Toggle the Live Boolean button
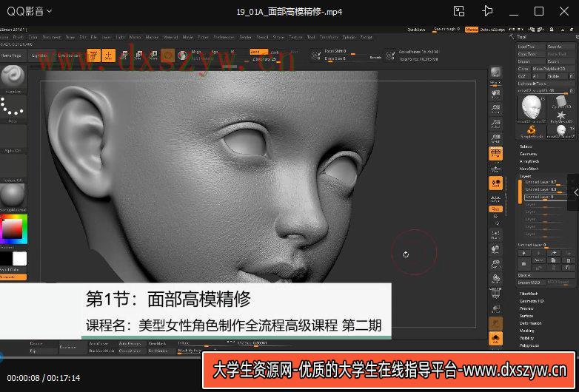 tap(70, 55)
